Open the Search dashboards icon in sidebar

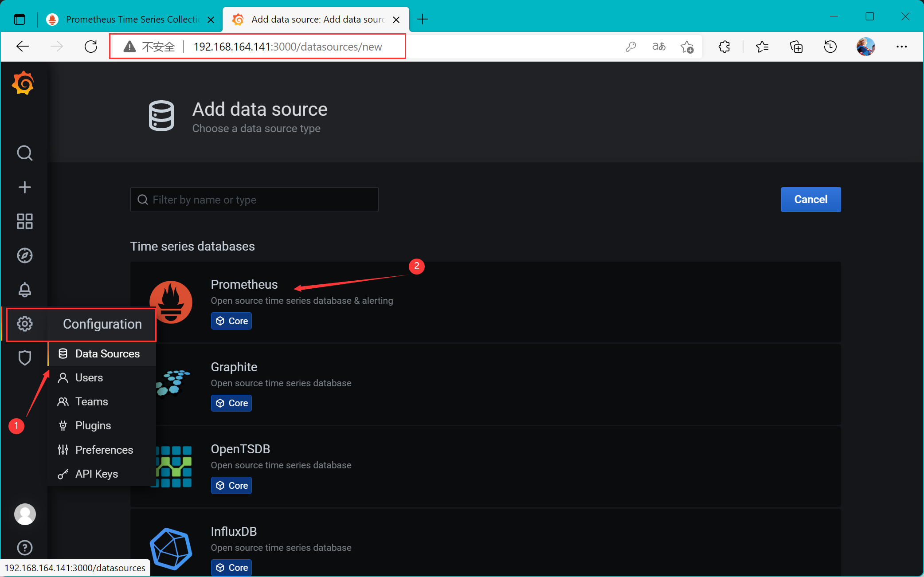click(x=24, y=153)
